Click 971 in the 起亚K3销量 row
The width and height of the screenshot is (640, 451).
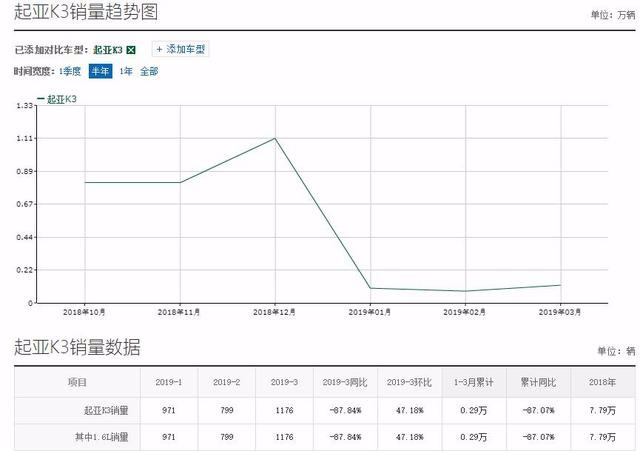coord(169,410)
